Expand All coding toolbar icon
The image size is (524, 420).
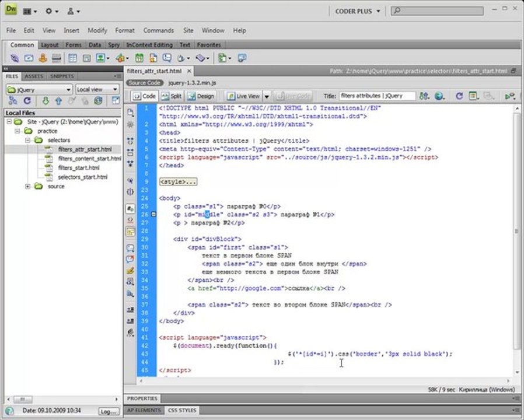pos(130,164)
